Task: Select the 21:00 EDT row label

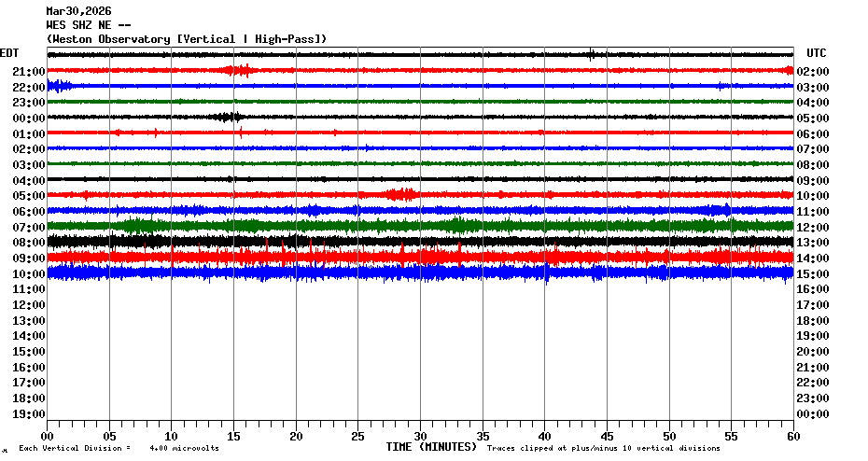Action: coord(29,72)
